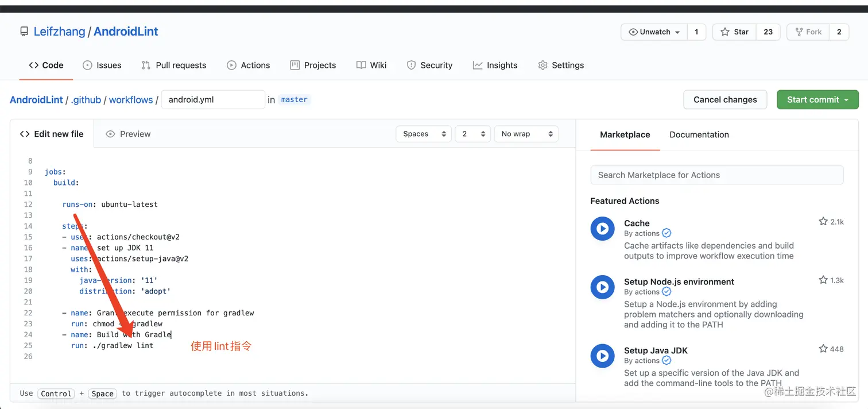The height and width of the screenshot is (409, 868).
Task: Open the Cache action title
Action: 637,223
